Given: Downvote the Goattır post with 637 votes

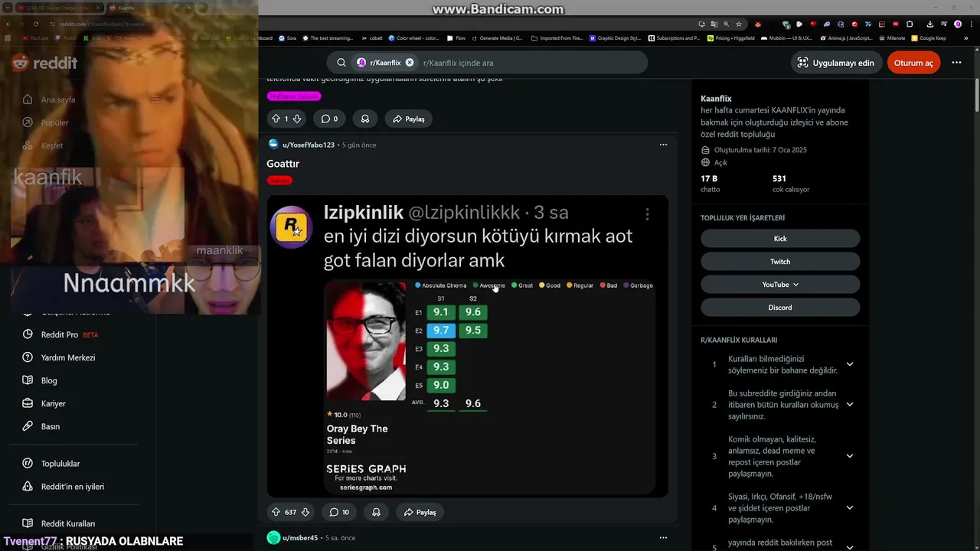Looking at the screenshot, I should (x=305, y=512).
